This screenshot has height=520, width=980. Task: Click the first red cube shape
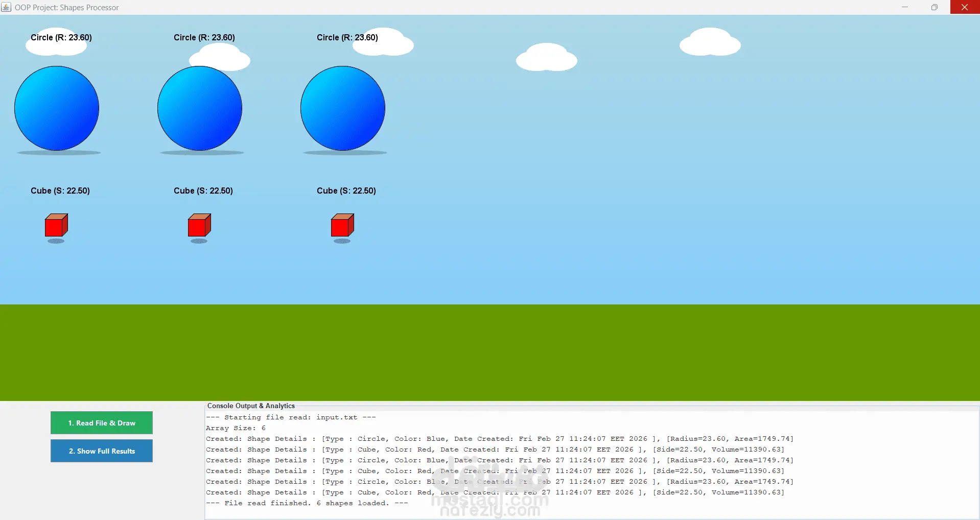[56, 225]
